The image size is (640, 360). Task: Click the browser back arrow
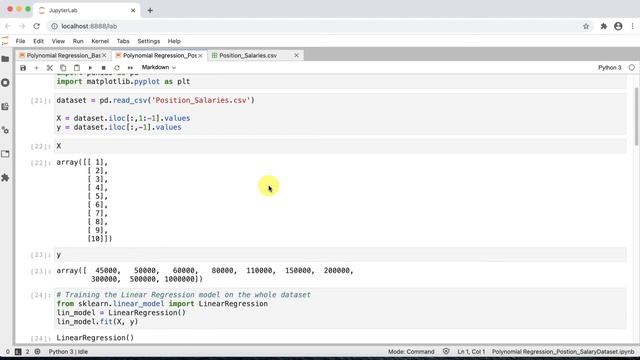[8, 26]
